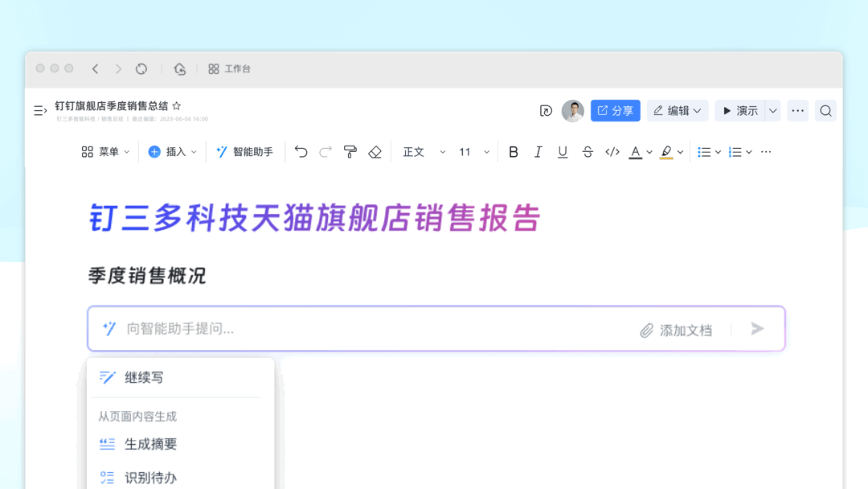Open the 编辑 mode dropdown

point(678,111)
